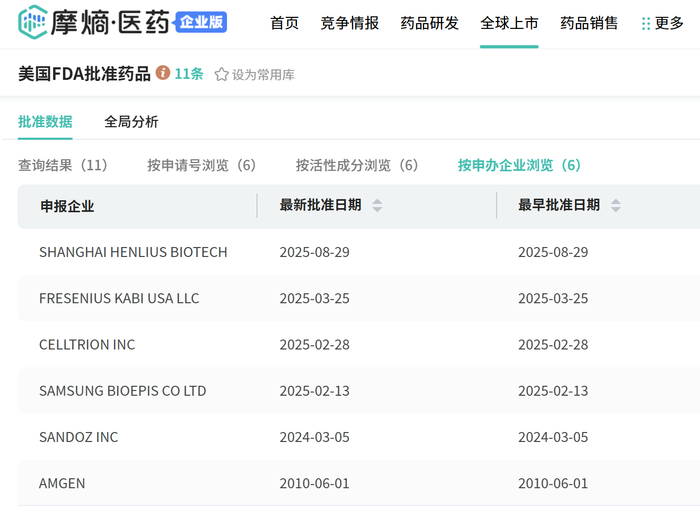The height and width of the screenshot is (514, 700).
Task: Sort by 最早批准日期 using the sort arrows
Action: click(616, 205)
